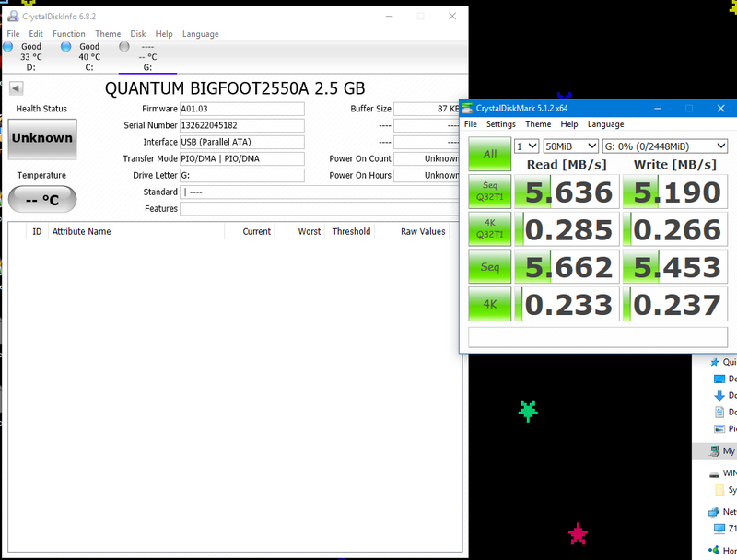Click the Threshold column header
Image resolution: width=737 pixels, height=560 pixels.
pos(350,231)
